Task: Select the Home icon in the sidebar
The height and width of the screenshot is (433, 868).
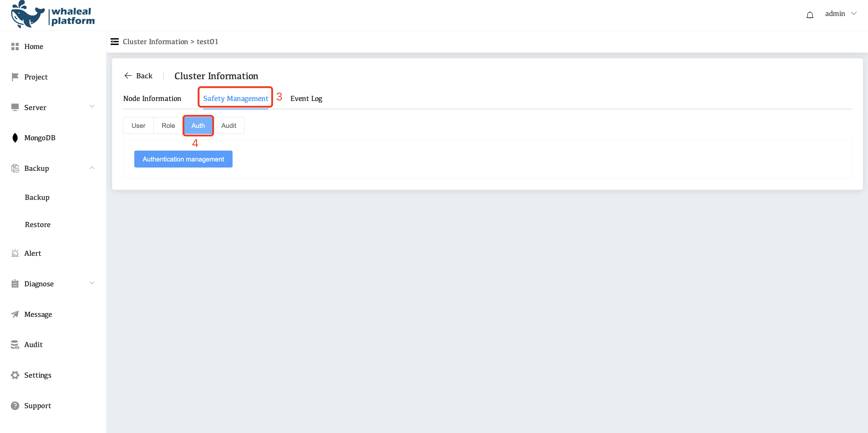Action: pos(15,47)
